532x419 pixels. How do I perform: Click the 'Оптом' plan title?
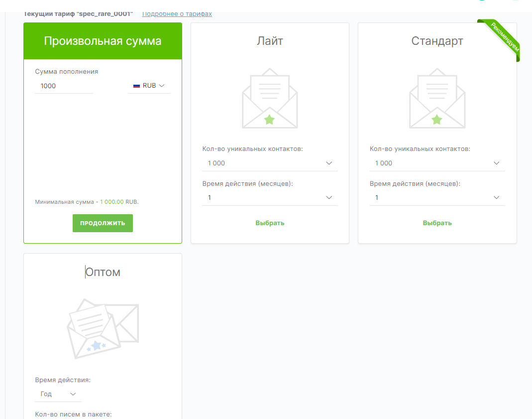[x=103, y=272]
